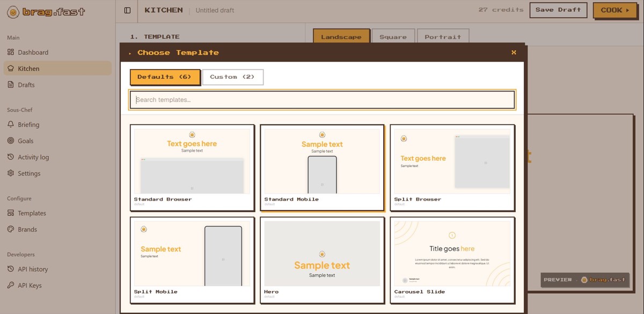Click the Dashboard grid icon
The image size is (644, 314).
pos(11,52)
